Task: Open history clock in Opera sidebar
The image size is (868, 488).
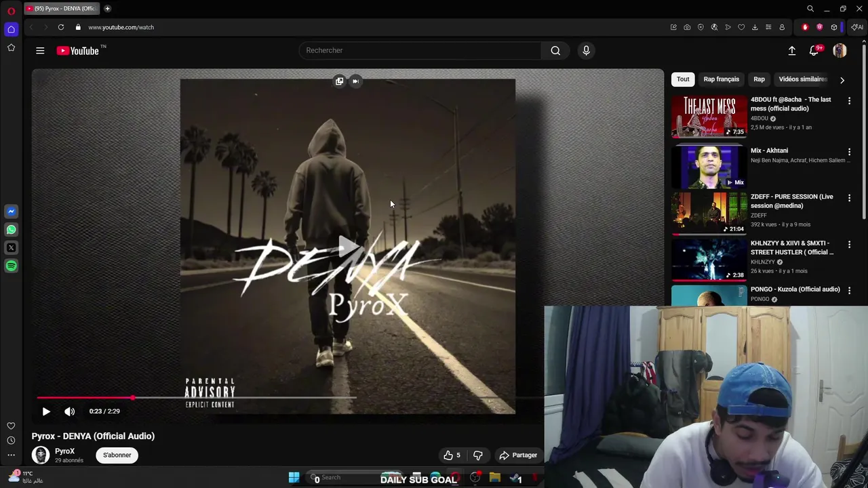Action: coord(11,441)
